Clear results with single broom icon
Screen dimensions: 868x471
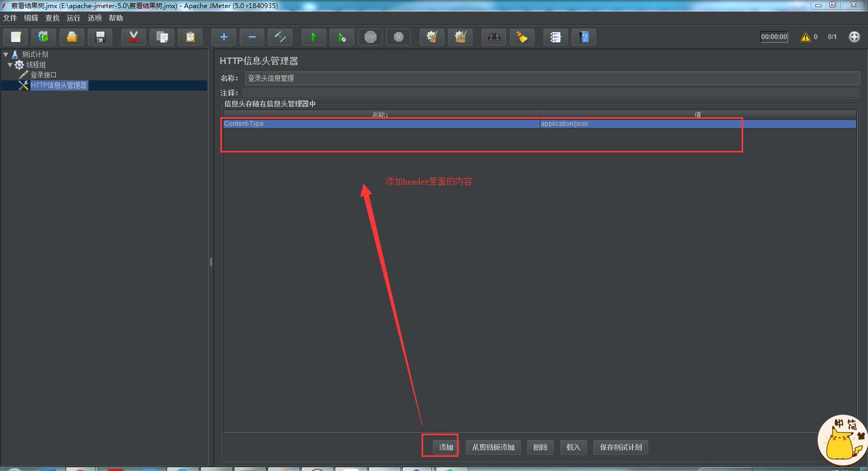[x=432, y=37]
